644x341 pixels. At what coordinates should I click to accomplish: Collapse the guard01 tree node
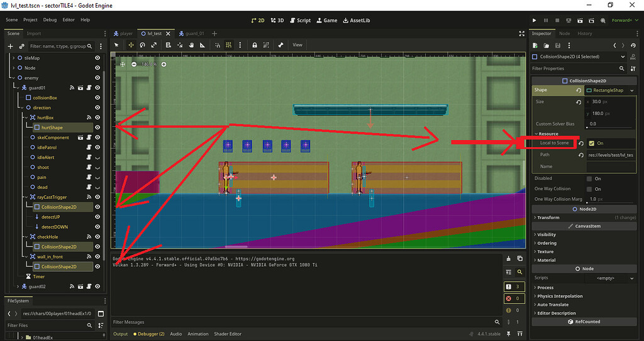pos(16,88)
